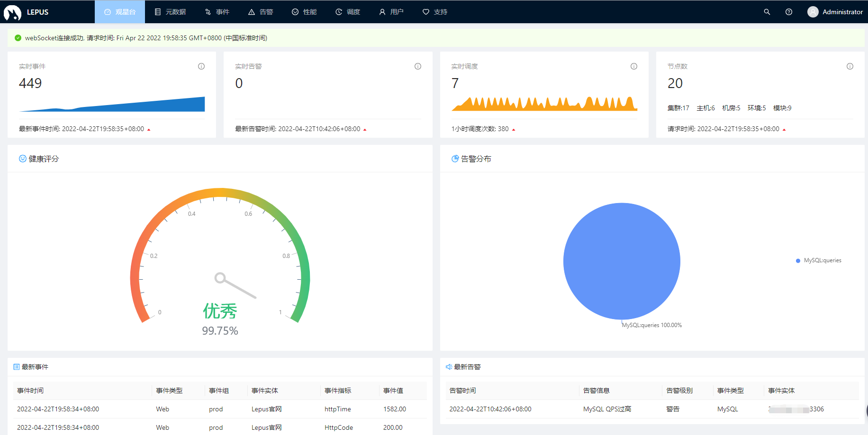Click the 最新事件 list icon

click(x=17, y=367)
